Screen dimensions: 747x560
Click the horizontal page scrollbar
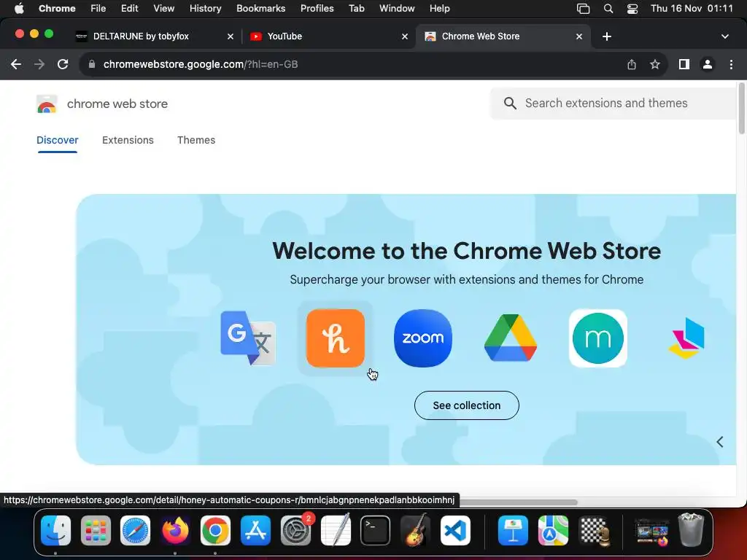click(519, 502)
